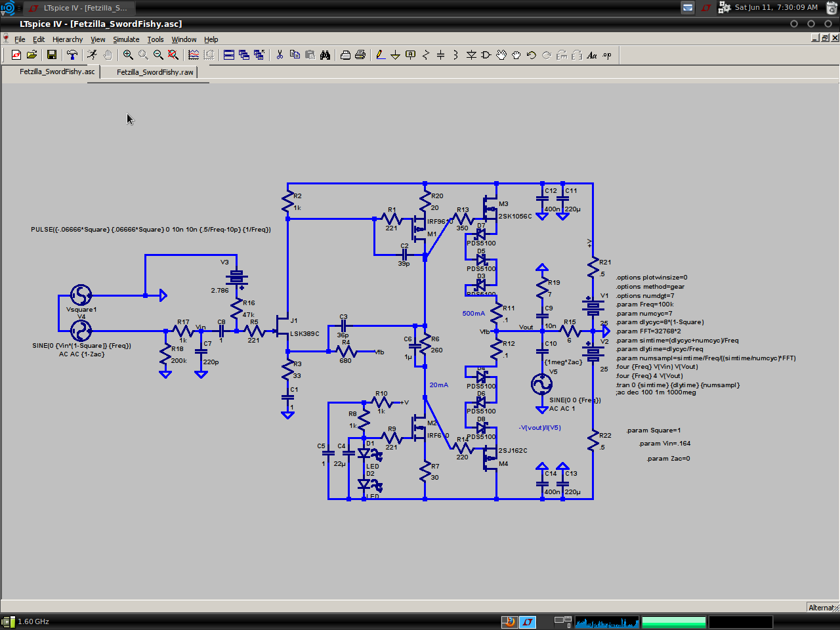840x630 pixels.
Task: Place a Capacitor component icon
Action: (x=441, y=55)
